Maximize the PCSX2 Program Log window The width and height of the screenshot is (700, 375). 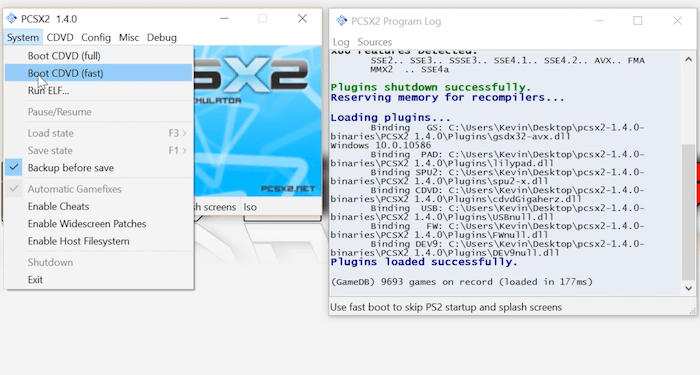tap(638, 21)
